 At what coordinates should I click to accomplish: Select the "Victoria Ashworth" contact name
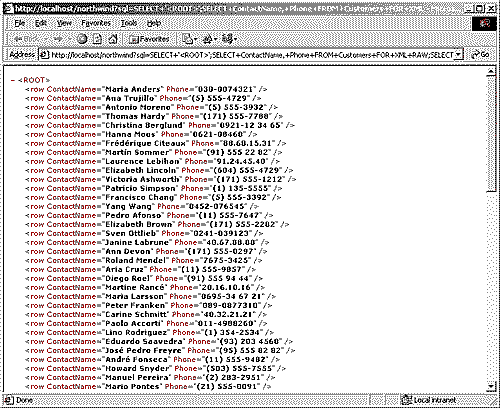(x=142, y=179)
